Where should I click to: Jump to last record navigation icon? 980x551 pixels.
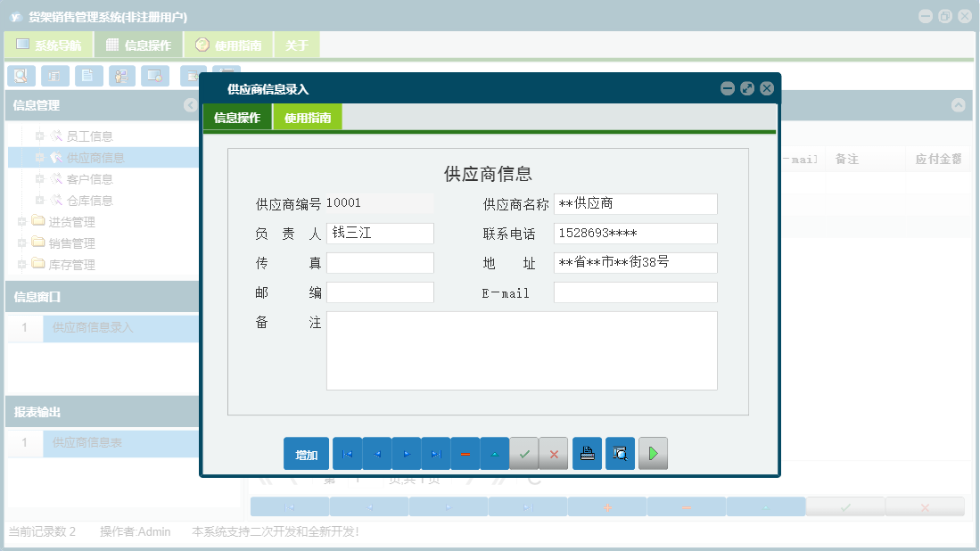(x=435, y=453)
